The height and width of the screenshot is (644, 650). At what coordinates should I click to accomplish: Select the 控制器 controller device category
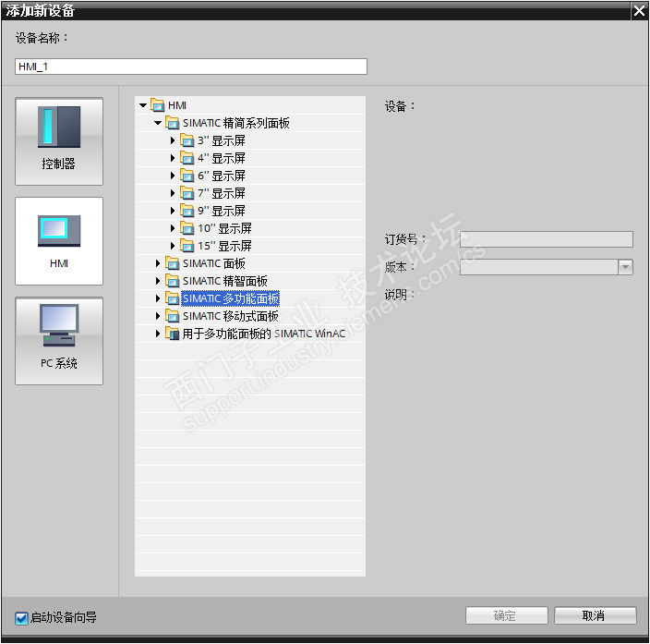[59, 141]
